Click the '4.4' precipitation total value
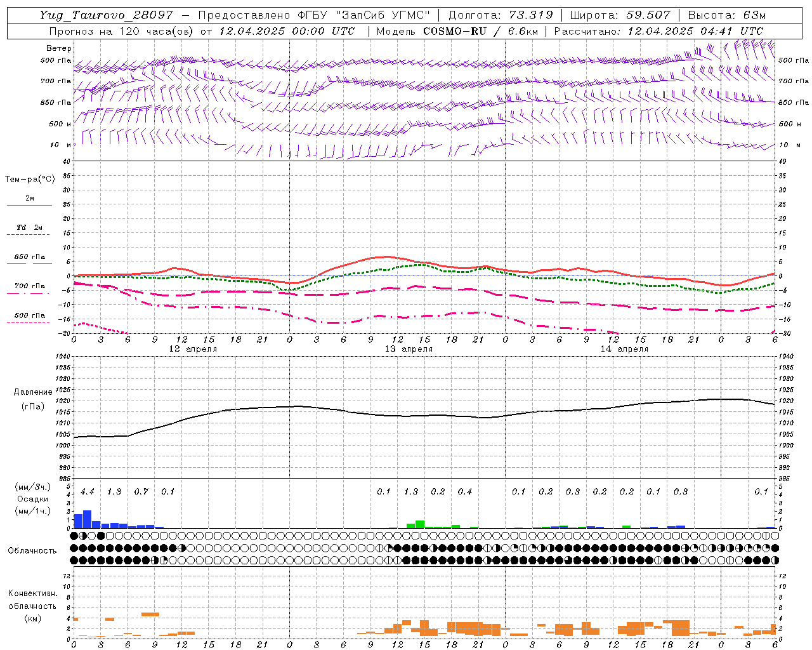Viewport: 812px width, 650px height. click(x=88, y=492)
